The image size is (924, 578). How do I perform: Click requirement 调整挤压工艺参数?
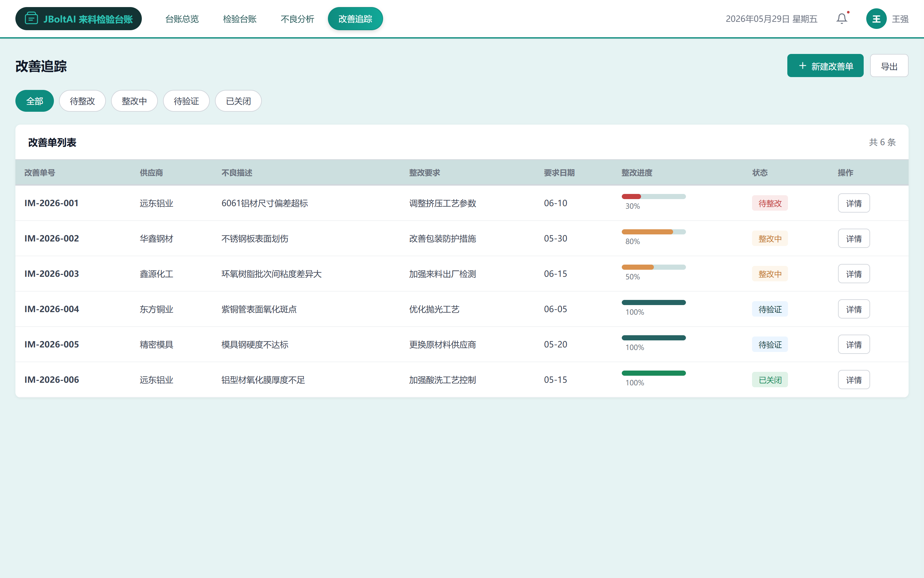pyautogui.click(x=442, y=203)
